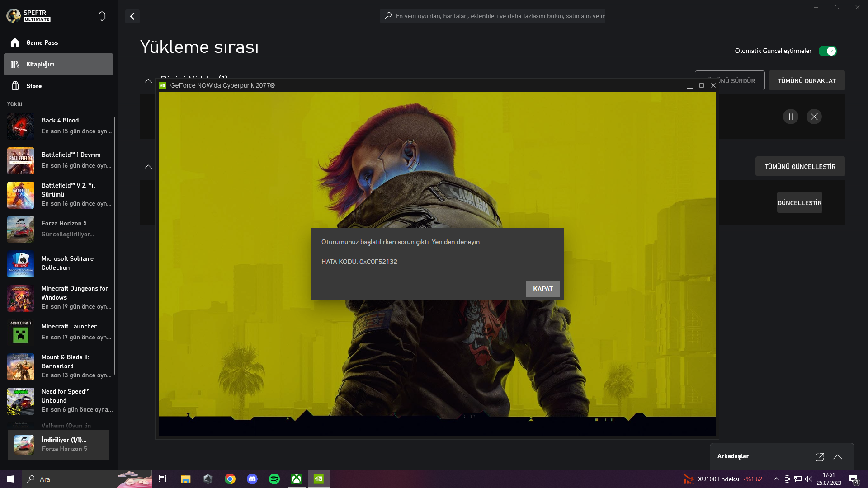Pause the Forza Horizon 5 download
868x488 pixels.
pos(790,117)
